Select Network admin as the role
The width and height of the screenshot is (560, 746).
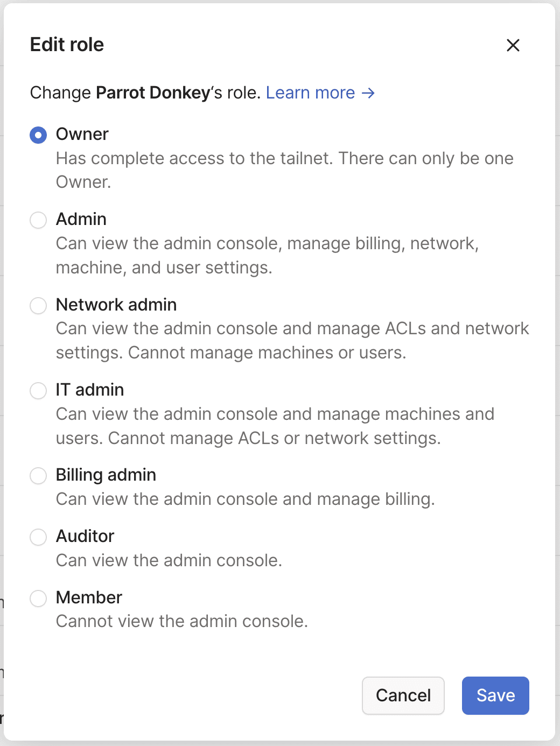coord(38,305)
